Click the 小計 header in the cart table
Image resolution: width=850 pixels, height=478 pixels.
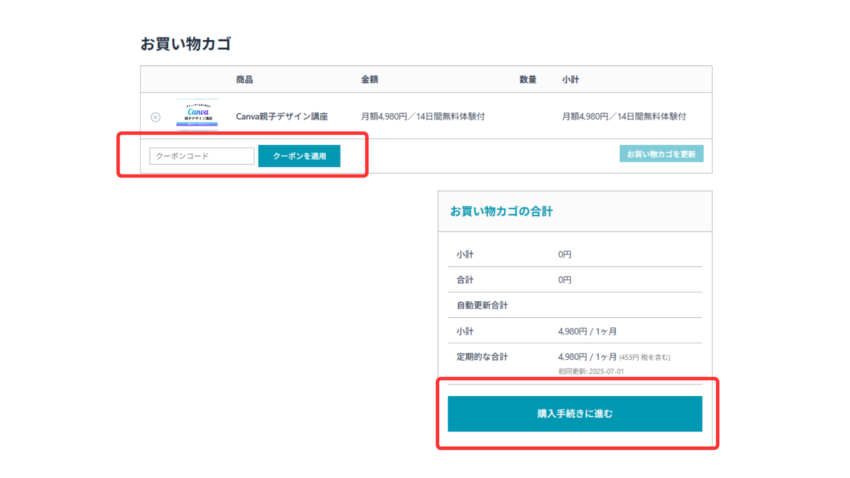point(571,79)
